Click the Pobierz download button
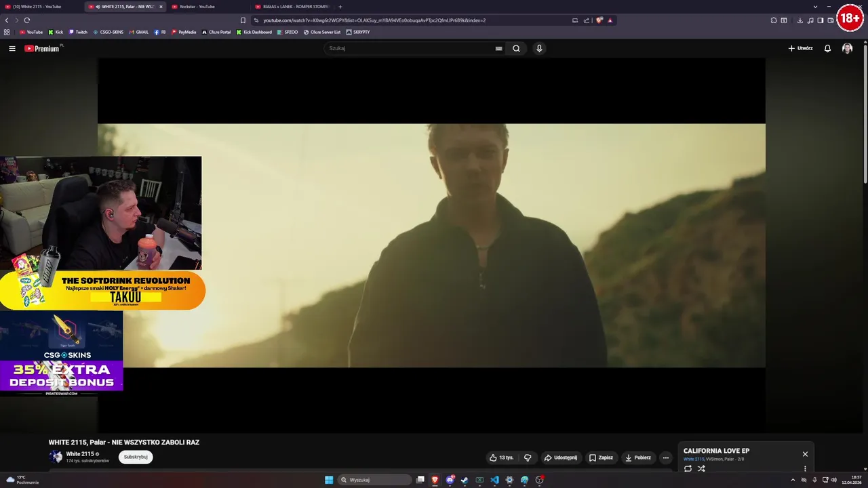The height and width of the screenshot is (488, 868). click(638, 457)
